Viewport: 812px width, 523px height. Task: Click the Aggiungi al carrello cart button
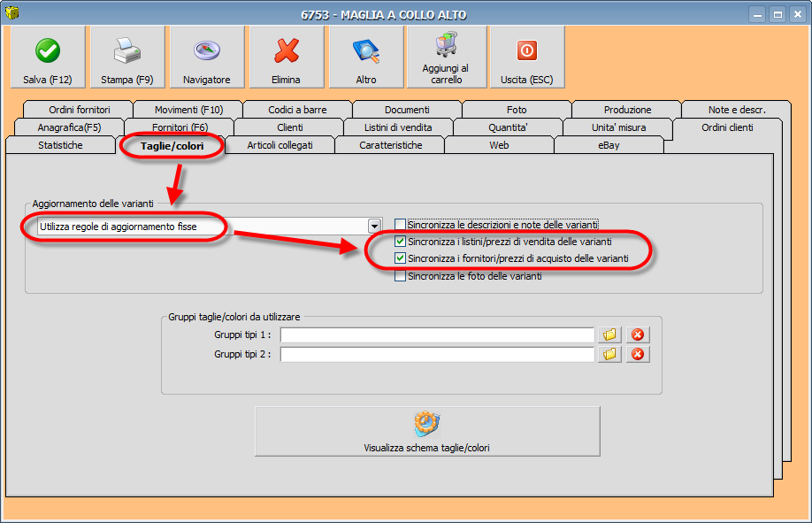point(447,57)
